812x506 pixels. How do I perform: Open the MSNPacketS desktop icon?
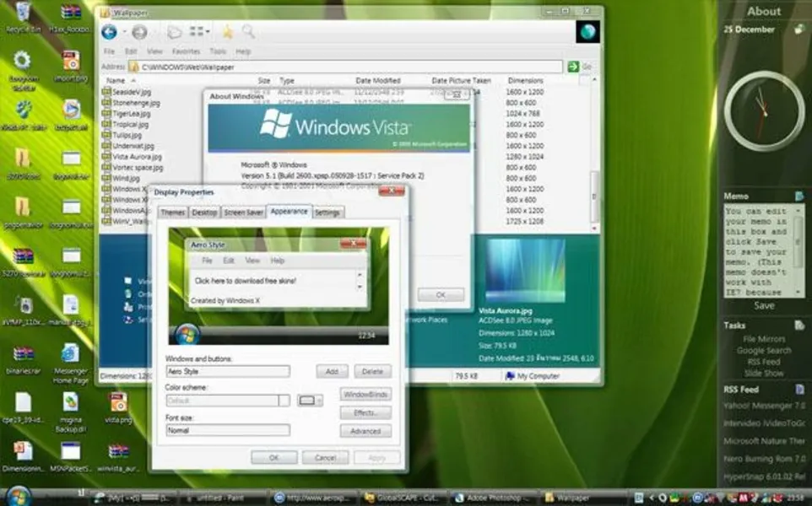point(70,457)
